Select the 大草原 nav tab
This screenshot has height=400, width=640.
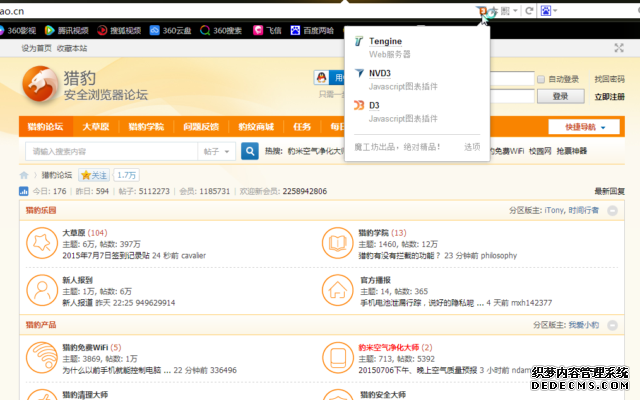tap(96, 127)
